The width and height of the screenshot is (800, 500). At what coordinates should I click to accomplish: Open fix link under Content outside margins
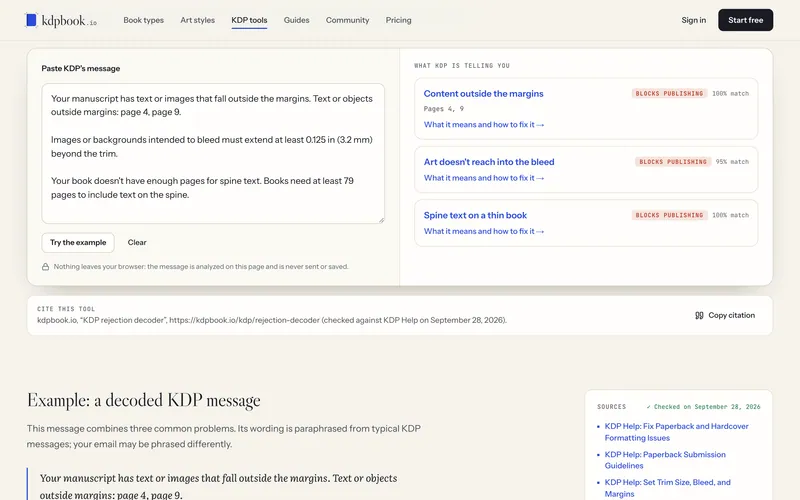tap(484, 124)
